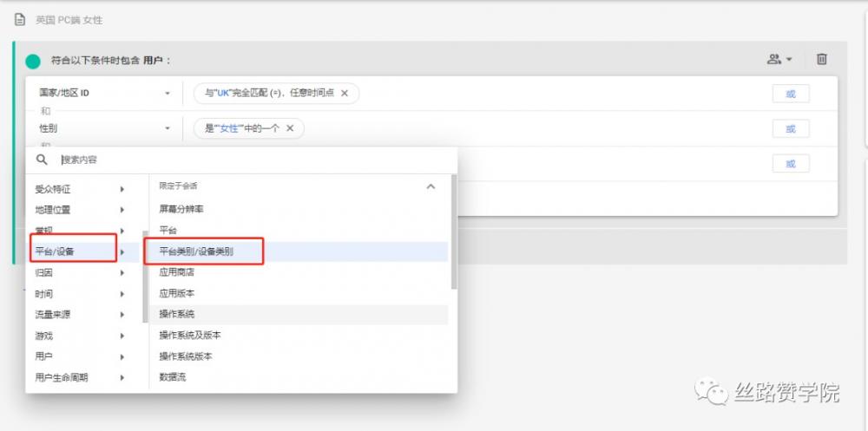
Task: Click the document icon beside the segment name
Action: [x=20, y=20]
